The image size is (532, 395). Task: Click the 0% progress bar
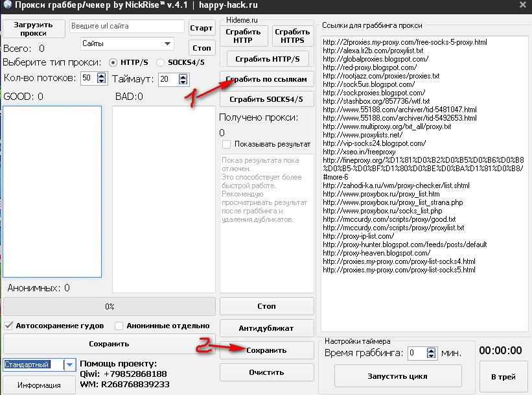[x=109, y=306]
